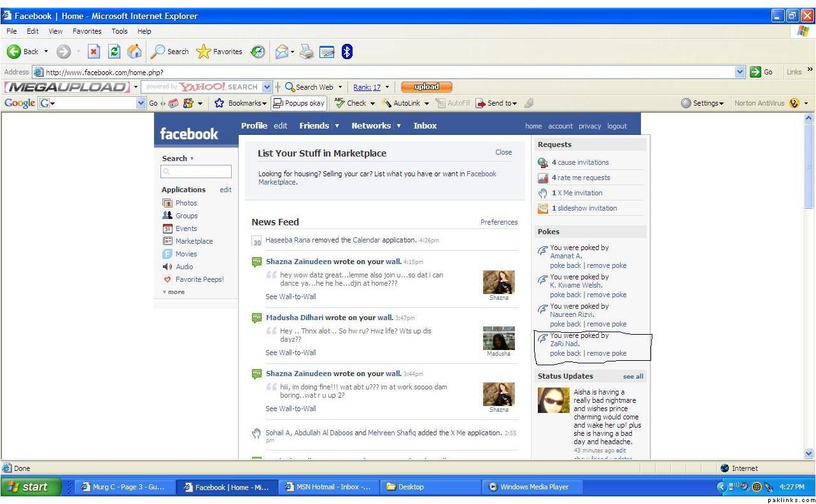
Task: Click poke back for ZaRi Nad
Action: click(x=565, y=353)
